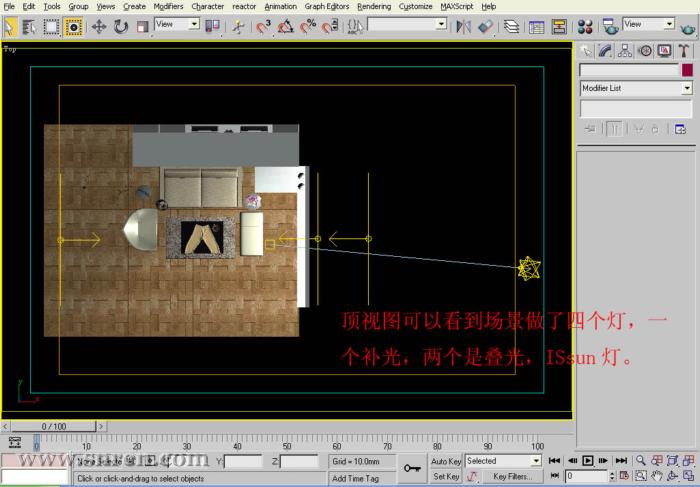Click the dark red object color swatch

687,70
